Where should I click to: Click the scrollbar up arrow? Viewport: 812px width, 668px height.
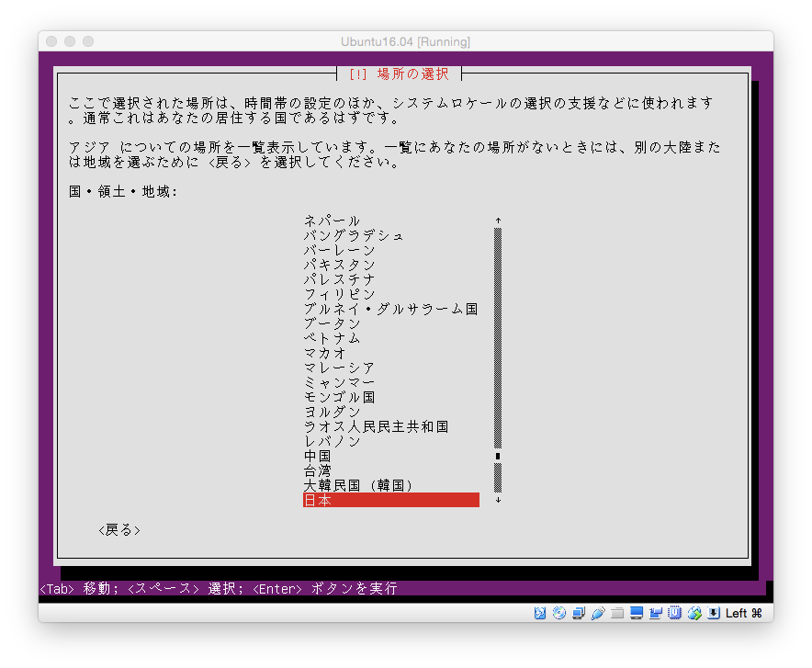(x=496, y=220)
